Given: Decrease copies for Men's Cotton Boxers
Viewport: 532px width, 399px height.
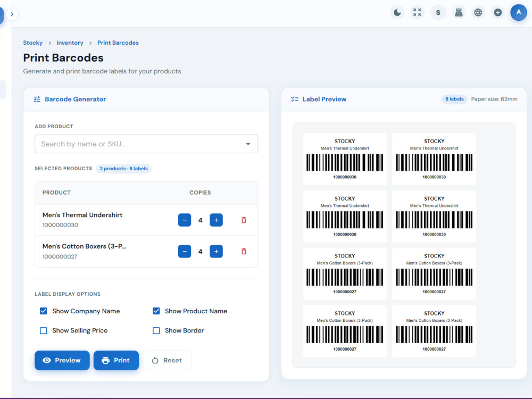Looking at the screenshot, I should tap(185, 252).
